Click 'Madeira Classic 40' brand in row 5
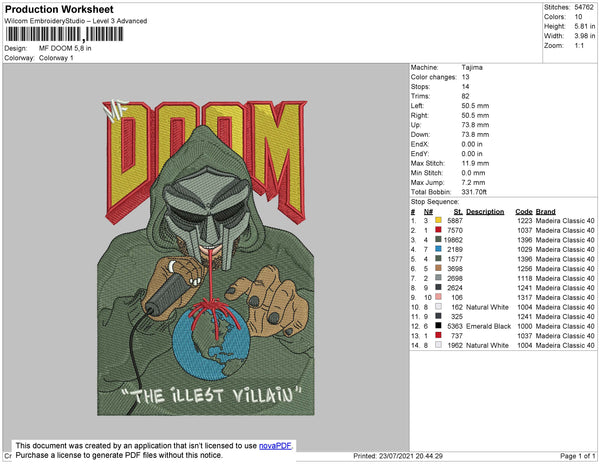 click(565, 259)
